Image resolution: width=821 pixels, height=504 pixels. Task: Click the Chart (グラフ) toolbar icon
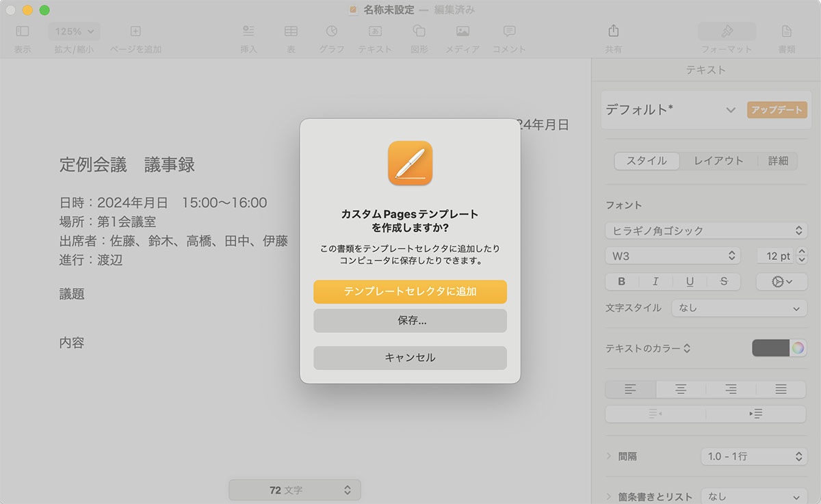click(x=332, y=31)
